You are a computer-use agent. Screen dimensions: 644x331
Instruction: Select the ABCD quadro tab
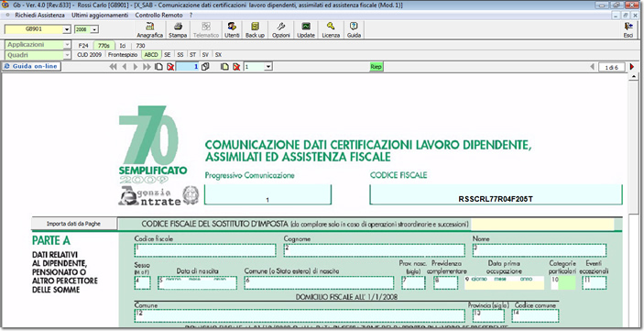pyautogui.click(x=151, y=55)
